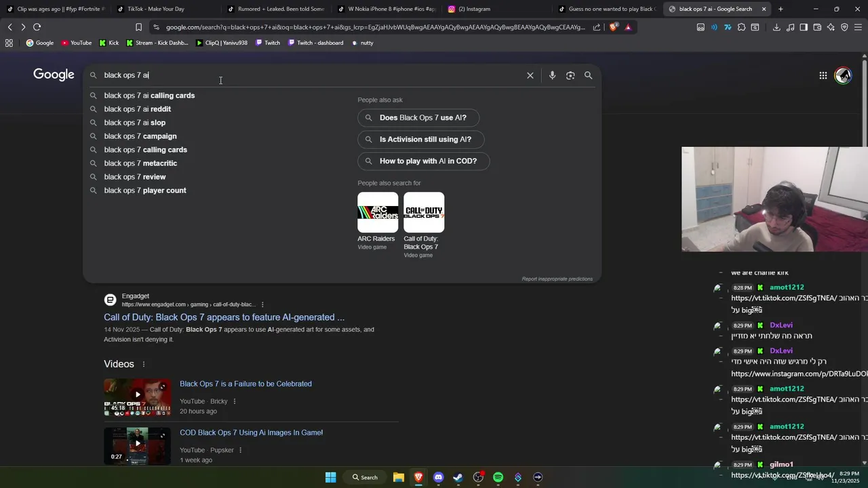Open COD Black Ops 7 Using Ai Images video
Screen dimensions: 868x488
(x=251, y=432)
